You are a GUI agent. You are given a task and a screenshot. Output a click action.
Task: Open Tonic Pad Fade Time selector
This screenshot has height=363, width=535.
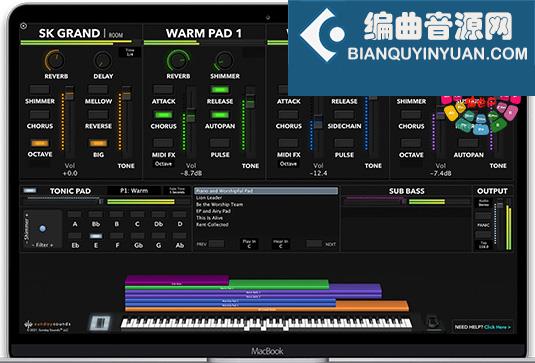177,191
